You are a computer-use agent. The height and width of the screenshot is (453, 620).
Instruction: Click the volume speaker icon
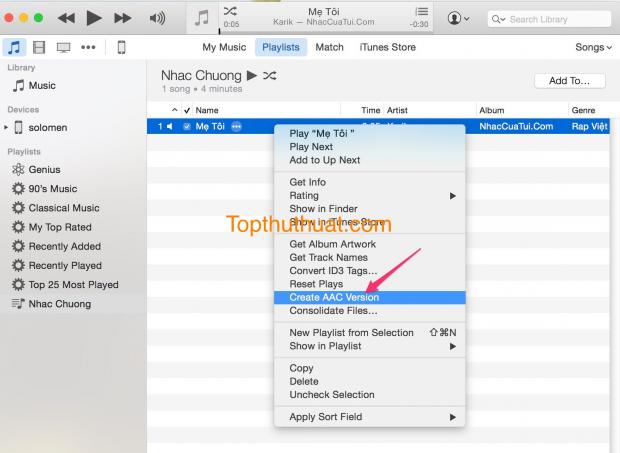click(x=157, y=18)
